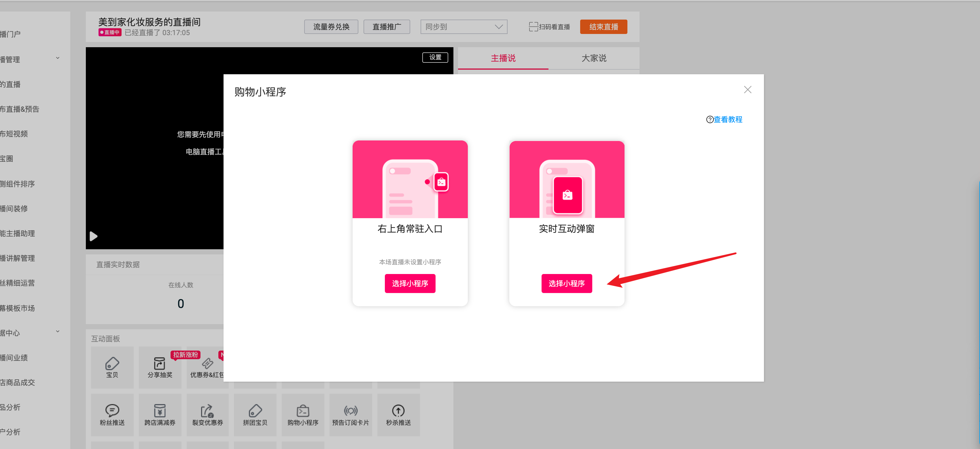Play the live preview video
This screenshot has height=449, width=980.
point(94,237)
